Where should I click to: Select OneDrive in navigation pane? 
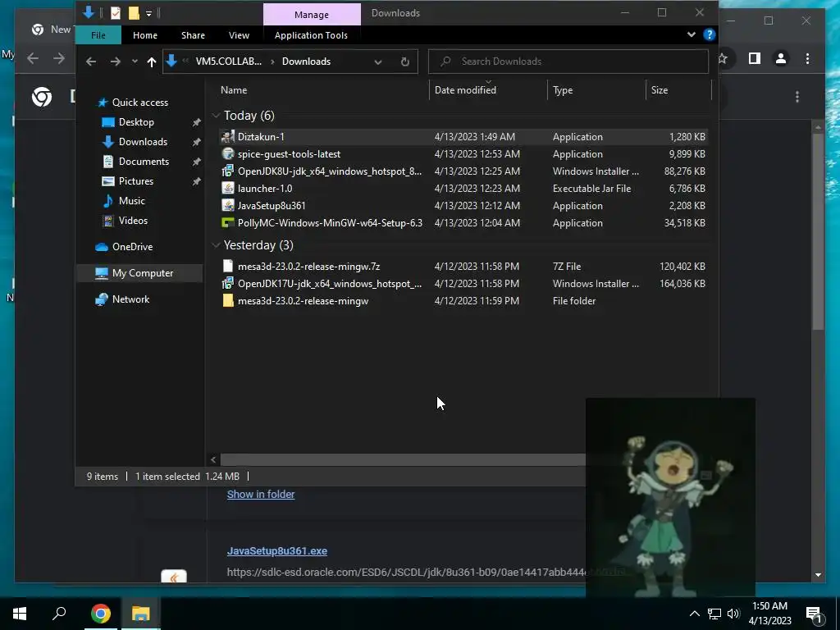pos(132,247)
